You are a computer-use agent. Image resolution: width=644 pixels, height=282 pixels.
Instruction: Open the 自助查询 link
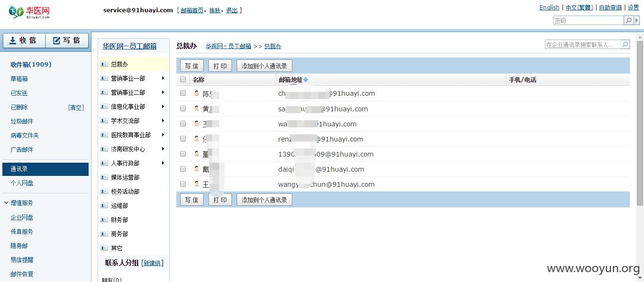tap(611, 7)
